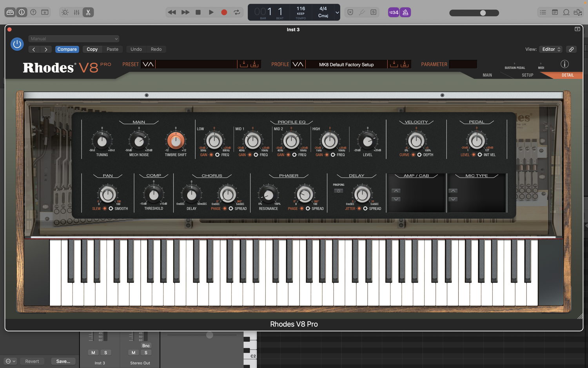Open the Mixer from the toolbar
588x368 pixels.
tap(77, 12)
